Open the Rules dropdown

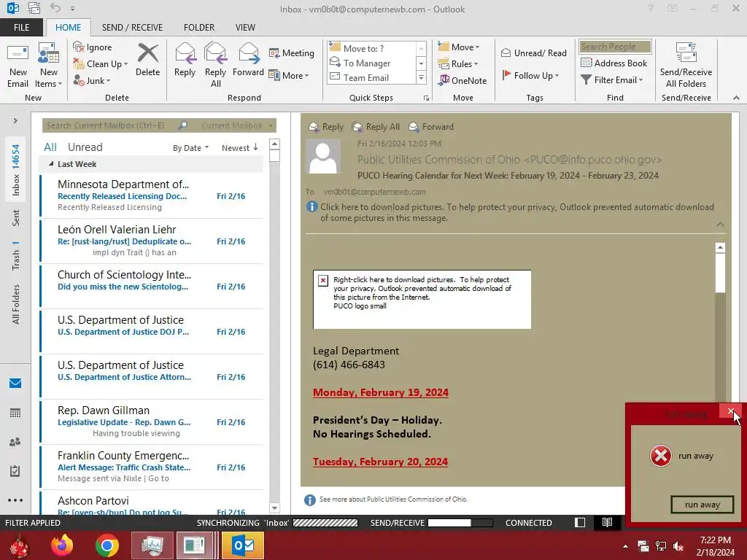click(x=458, y=64)
